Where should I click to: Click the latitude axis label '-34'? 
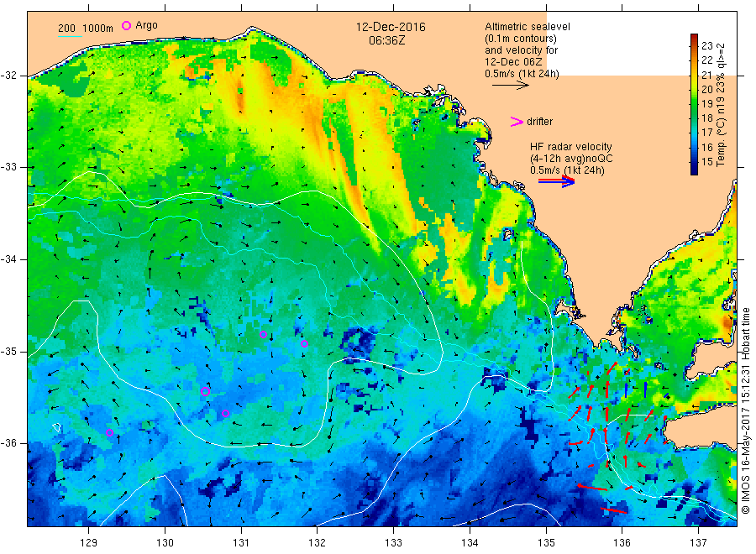click(x=8, y=259)
